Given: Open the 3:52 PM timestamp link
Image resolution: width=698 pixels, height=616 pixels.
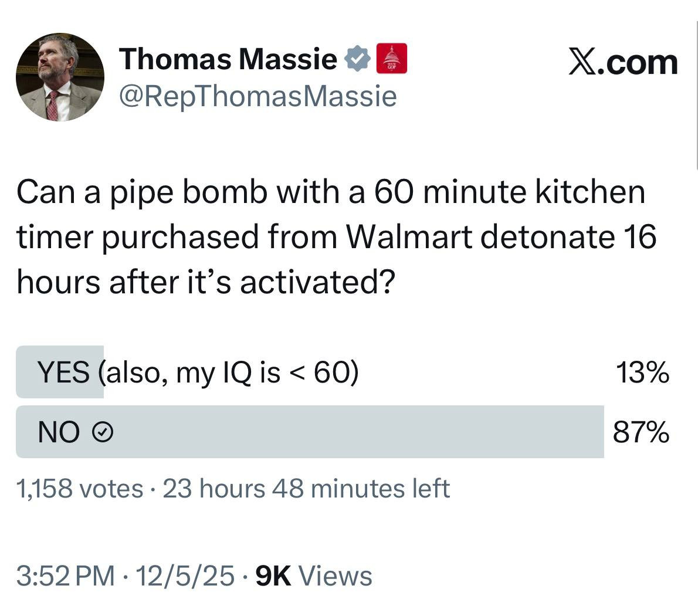Looking at the screenshot, I should pyautogui.click(x=65, y=576).
